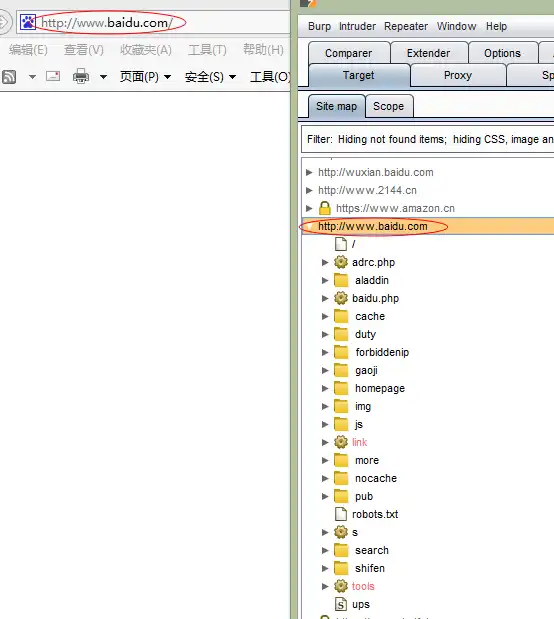
Task: Expand the wuxian.baidu.com tree node
Action: [x=309, y=172]
